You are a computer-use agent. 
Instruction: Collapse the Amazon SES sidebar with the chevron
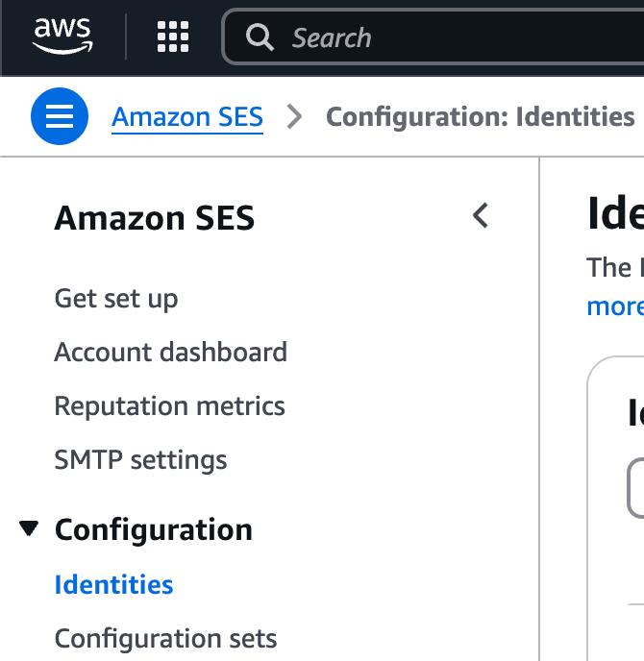tap(481, 216)
